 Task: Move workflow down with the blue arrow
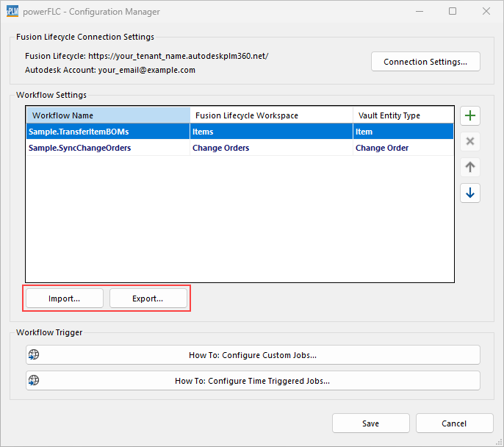(470, 193)
